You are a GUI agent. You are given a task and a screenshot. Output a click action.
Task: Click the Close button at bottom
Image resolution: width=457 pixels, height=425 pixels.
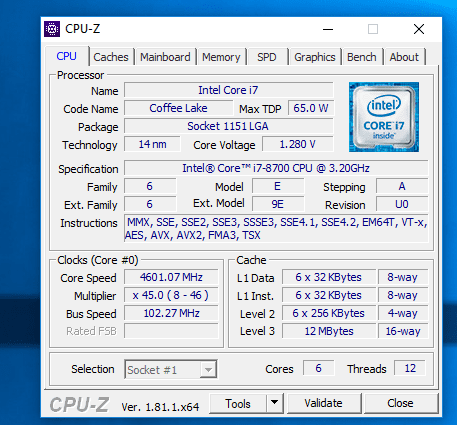click(401, 403)
